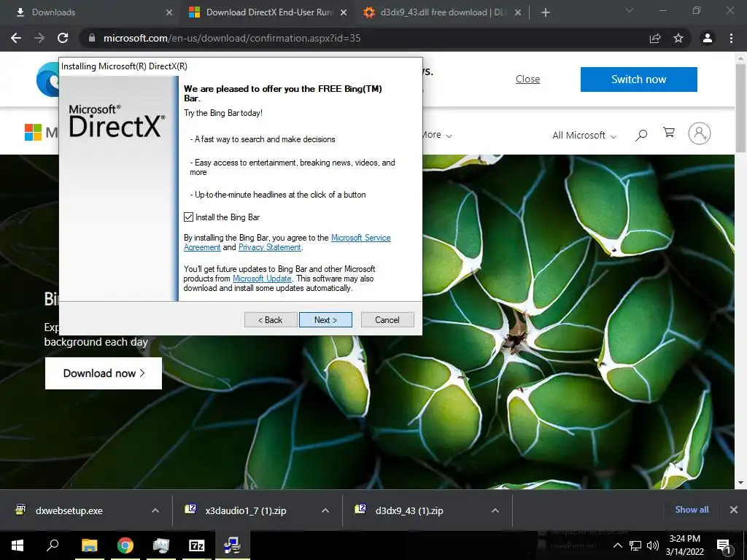Click the page vertical scrollbar
Image resolution: width=747 pixels, height=560 pixels.
[740, 108]
